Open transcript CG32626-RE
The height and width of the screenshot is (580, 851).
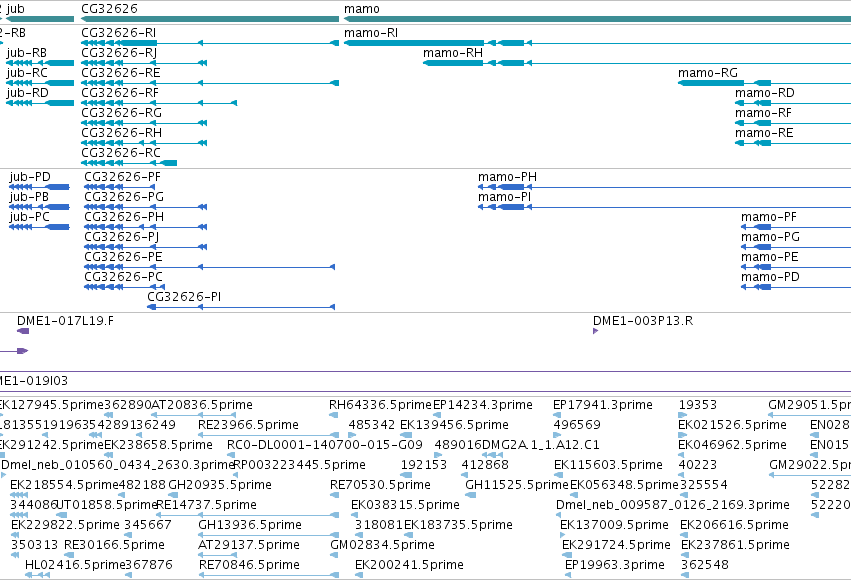point(120,73)
